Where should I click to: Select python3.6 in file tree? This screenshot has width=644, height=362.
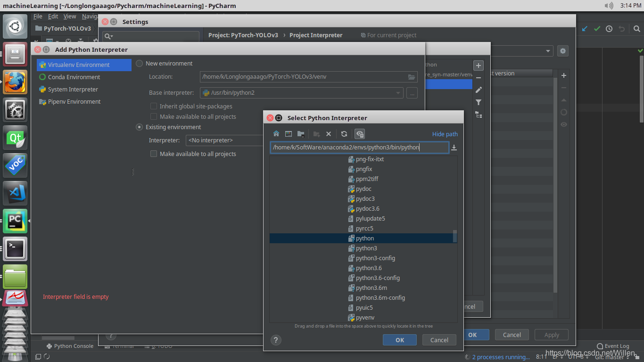(369, 268)
